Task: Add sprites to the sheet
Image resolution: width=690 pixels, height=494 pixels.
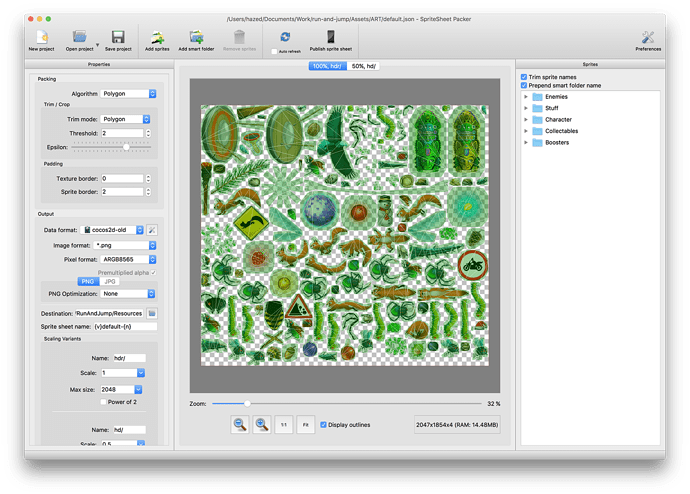Action: pos(157,40)
